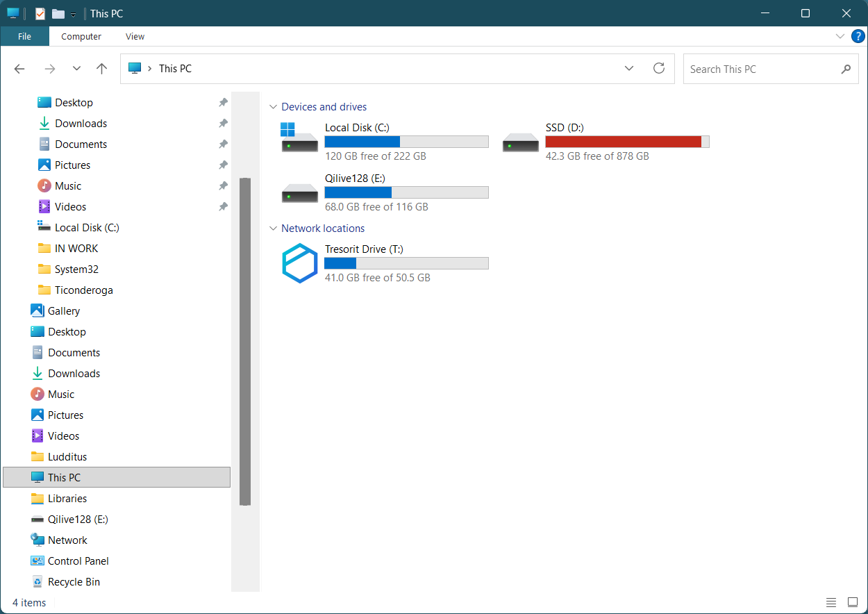Screen dimensions: 868x614
Task: Click the red SSD (D:) usage bar
Action: point(626,142)
